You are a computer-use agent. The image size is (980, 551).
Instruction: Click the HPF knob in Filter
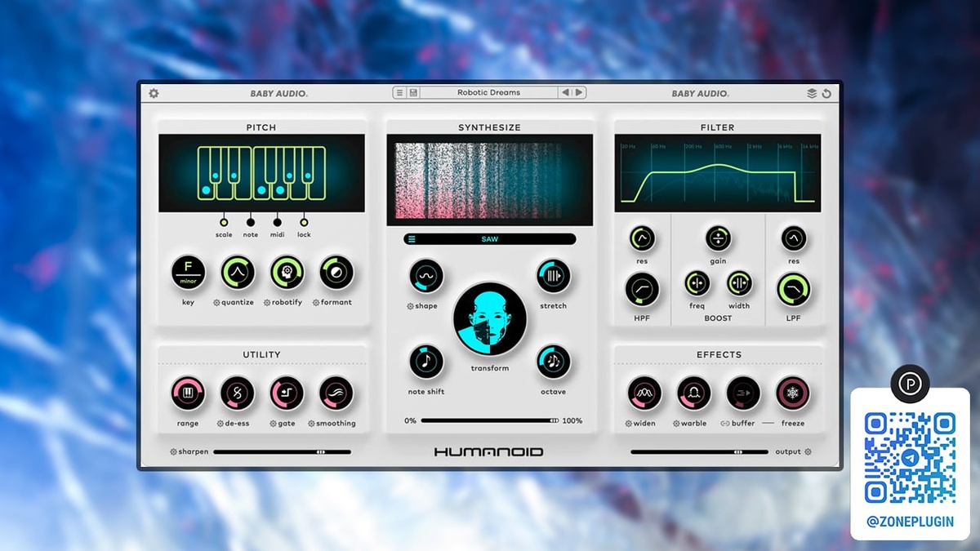642,290
